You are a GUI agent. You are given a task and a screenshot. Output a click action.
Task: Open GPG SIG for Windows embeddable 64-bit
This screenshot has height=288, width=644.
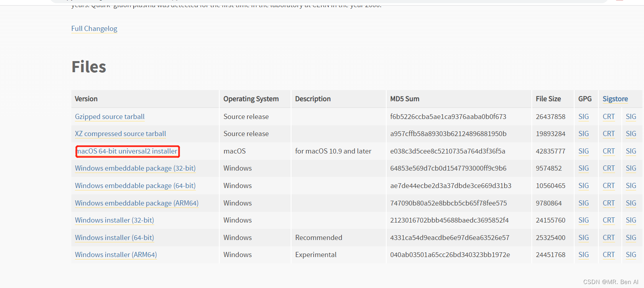[x=583, y=186]
